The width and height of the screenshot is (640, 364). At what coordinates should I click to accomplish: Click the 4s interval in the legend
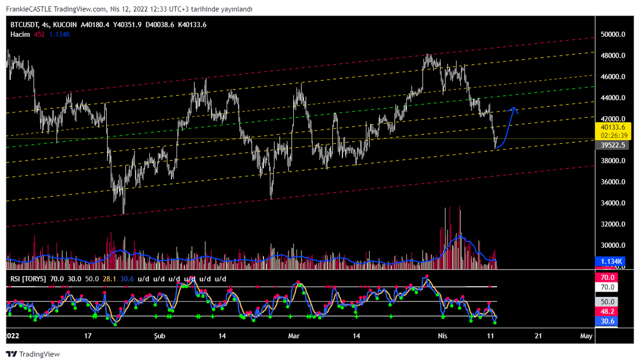[x=45, y=25]
